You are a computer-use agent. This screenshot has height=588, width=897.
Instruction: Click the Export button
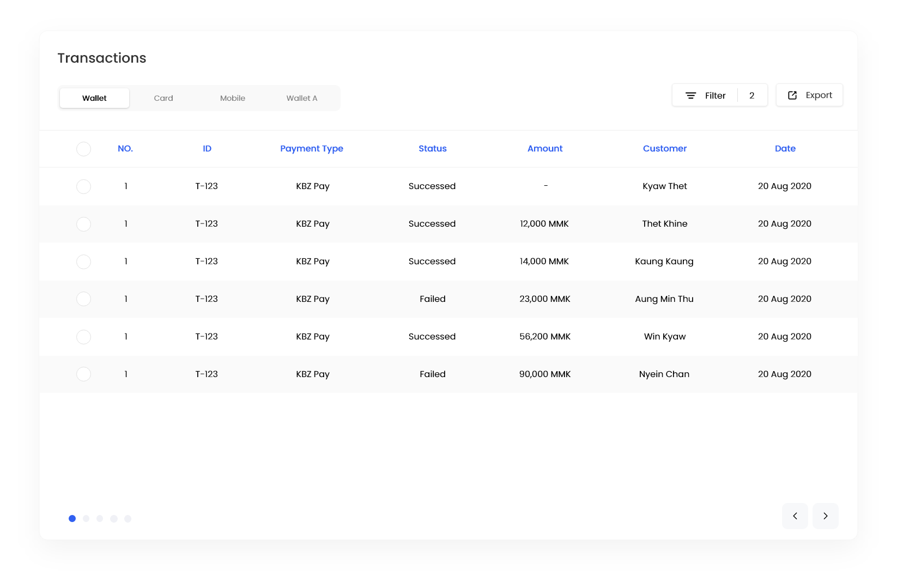coord(809,95)
